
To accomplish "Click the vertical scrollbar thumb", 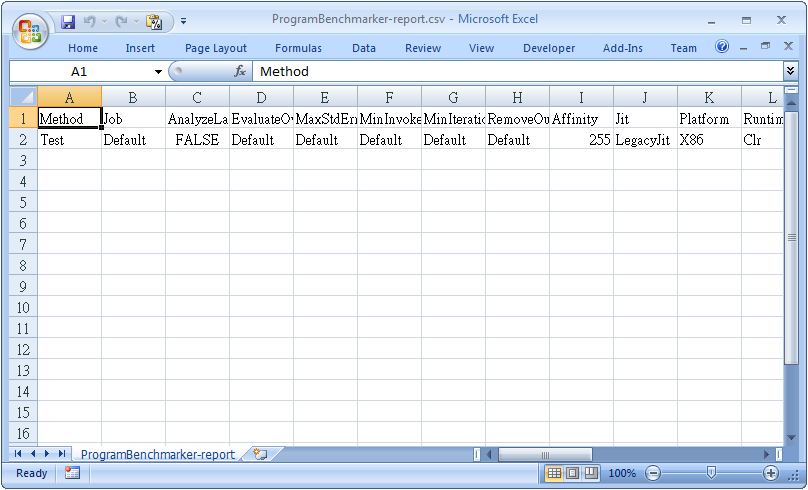I will point(791,237).
